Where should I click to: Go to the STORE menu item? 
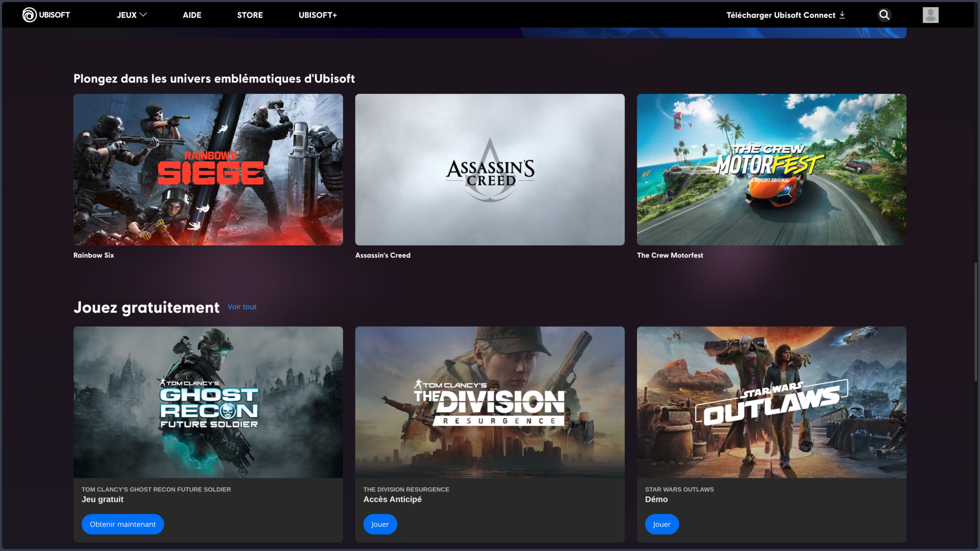point(250,15)
